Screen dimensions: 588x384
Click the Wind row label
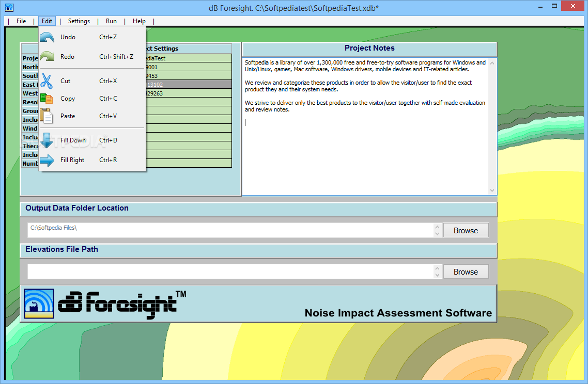[x=30, y=129]
